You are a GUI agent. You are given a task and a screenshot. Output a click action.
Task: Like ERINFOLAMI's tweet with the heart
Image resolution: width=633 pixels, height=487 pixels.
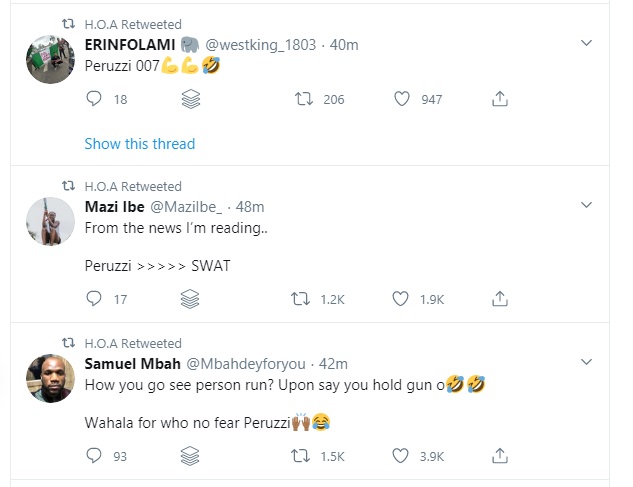coord(401,99)
